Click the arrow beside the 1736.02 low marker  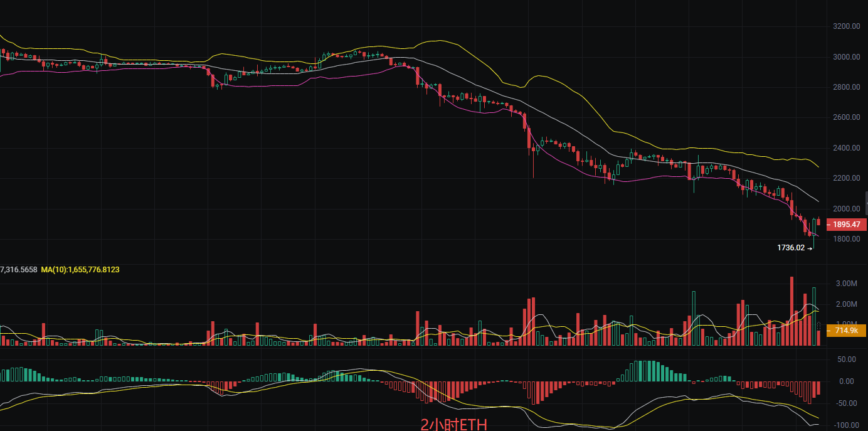(x=810, y=248)
